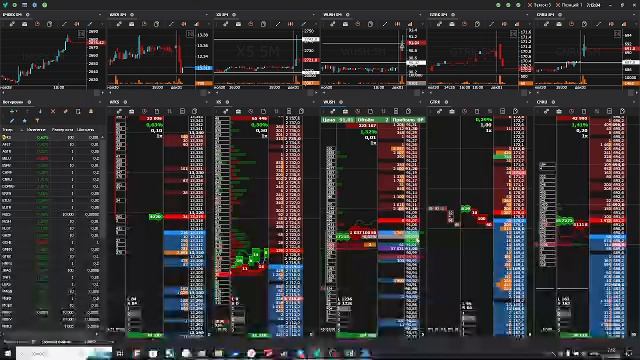Click clipboard icon in IMOEX chart toolbar

(49, 24)
